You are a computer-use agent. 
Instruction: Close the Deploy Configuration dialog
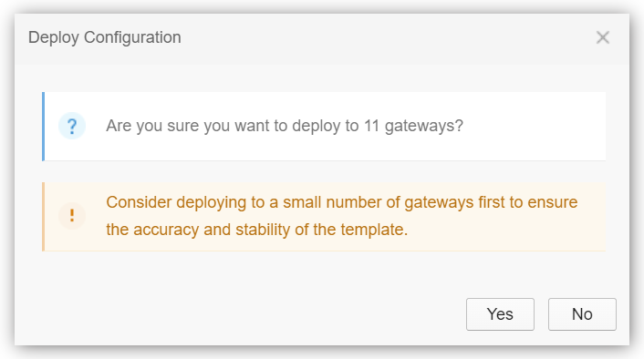click(603, 37)
